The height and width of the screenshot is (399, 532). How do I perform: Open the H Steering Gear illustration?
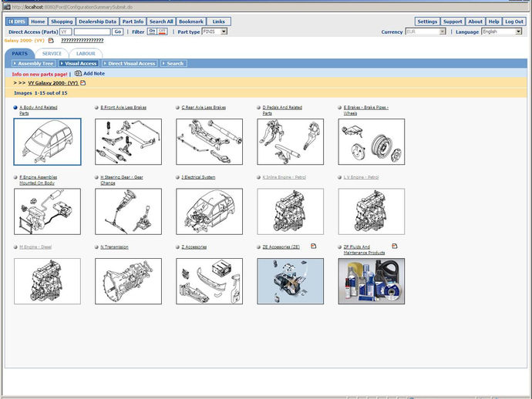128,212
